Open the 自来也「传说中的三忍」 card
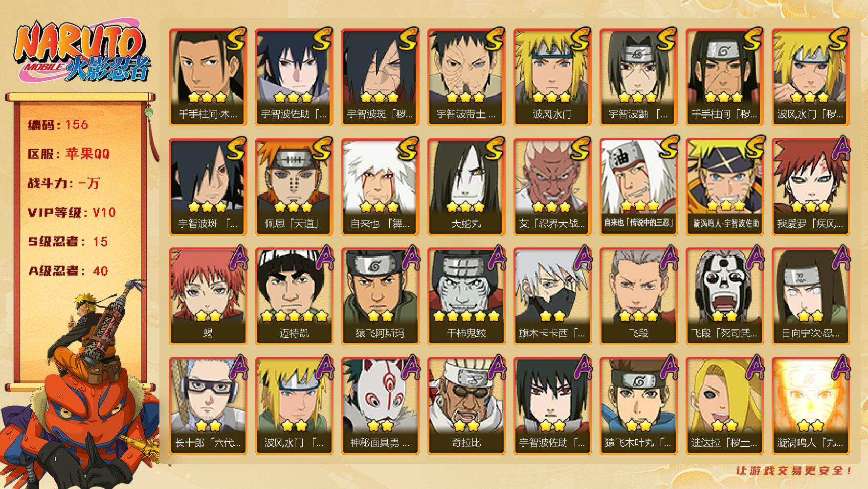 point(638,187)
